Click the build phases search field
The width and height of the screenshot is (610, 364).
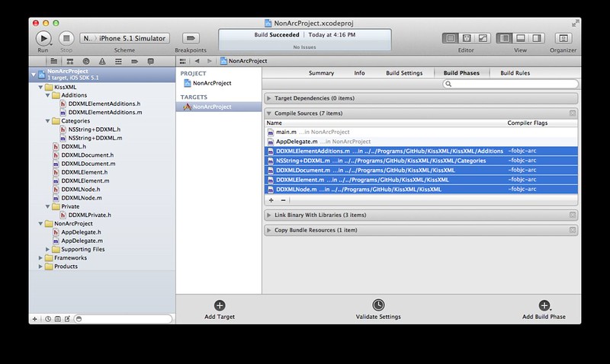click(510, 84)
